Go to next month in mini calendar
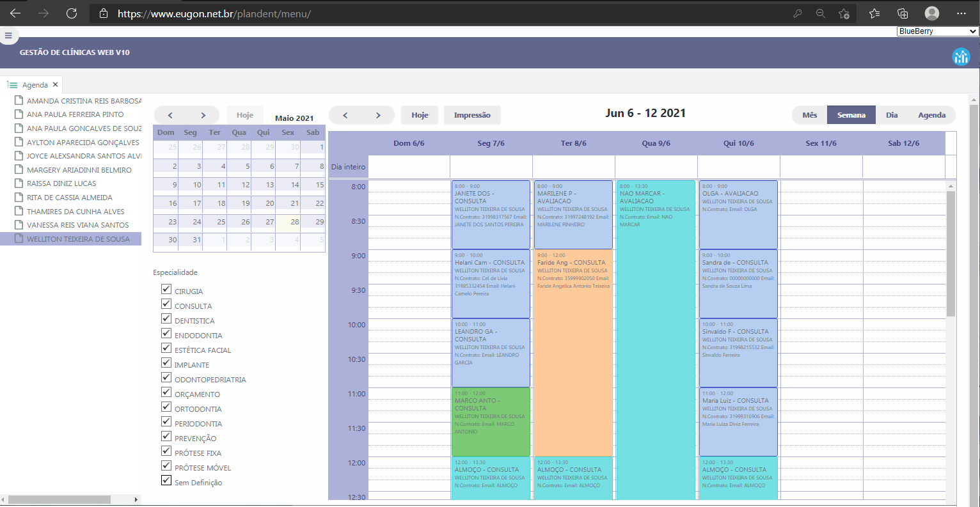 coord(203,115)
